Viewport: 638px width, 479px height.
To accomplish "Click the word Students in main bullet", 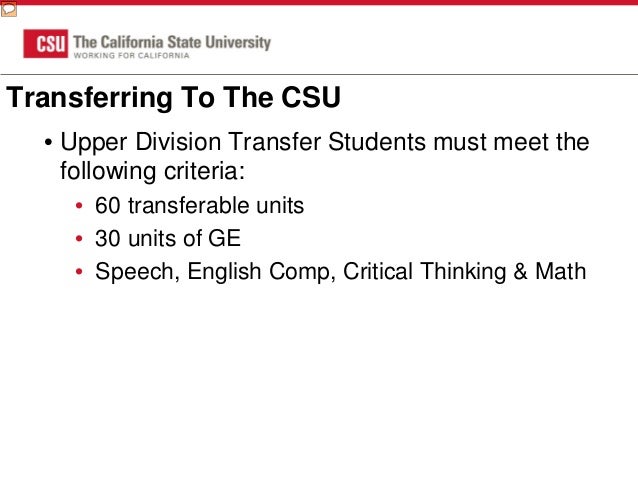I will [x=377, y=142].
